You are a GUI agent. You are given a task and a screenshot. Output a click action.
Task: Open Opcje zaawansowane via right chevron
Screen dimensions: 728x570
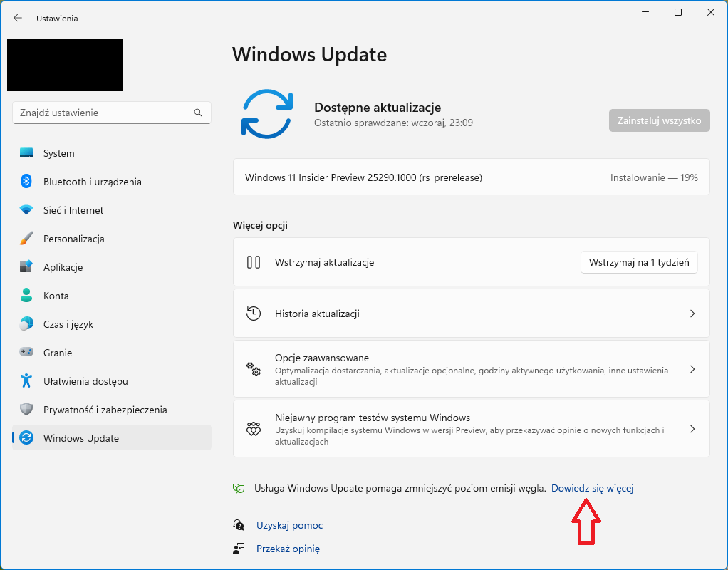point(692,369)
